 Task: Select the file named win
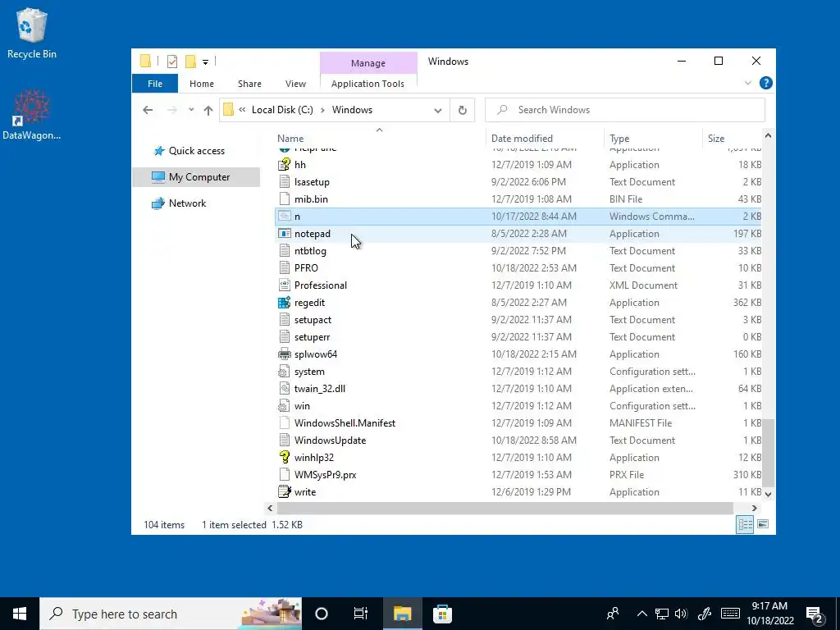point(302,405)
